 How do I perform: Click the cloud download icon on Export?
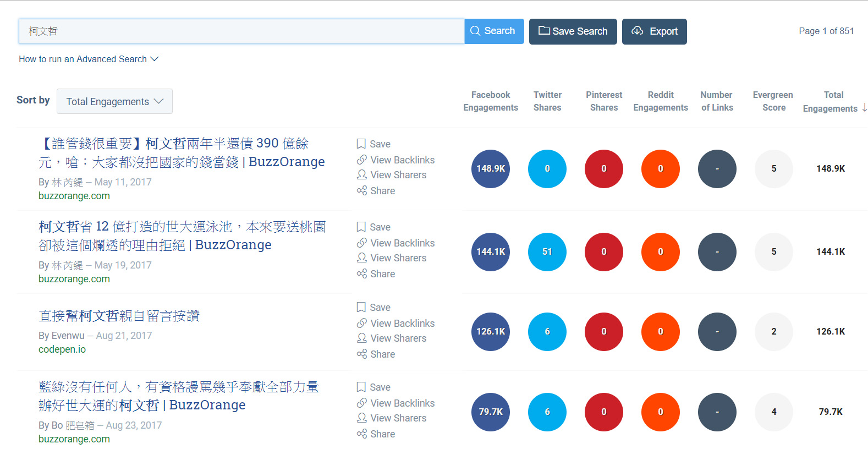pyautogui.click(x=638, y=30)
